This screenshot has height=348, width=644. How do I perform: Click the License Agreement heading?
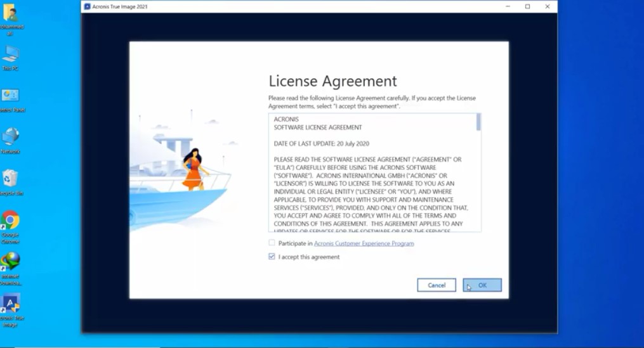pyautogui.click(x=332, y=81)
